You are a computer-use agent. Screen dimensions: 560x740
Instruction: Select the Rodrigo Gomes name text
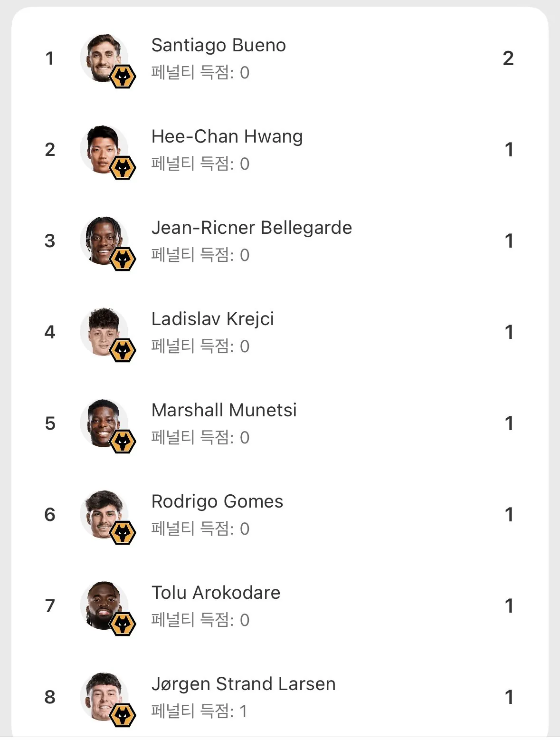tap(217, 501)
